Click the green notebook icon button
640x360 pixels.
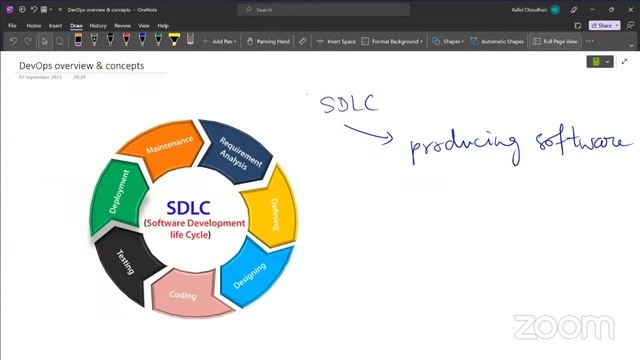pyautogui.click(x=596, y=62)
